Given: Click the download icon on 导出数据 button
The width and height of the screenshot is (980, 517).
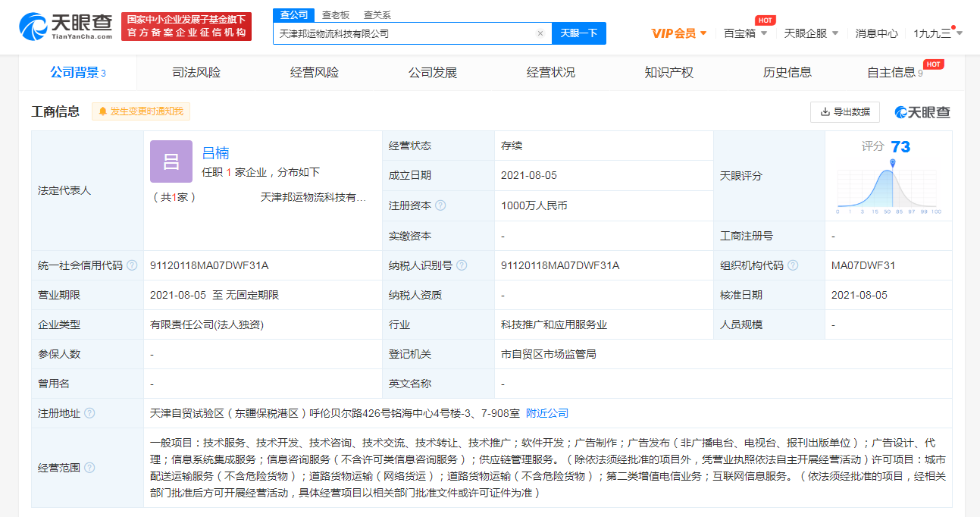Looking at the screenshot, I should click(823, 111).
